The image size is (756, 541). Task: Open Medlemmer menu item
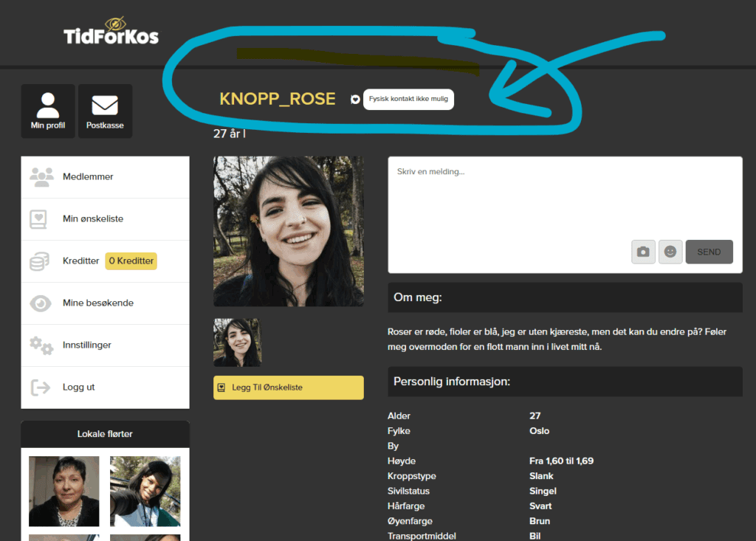pos(105,177)
